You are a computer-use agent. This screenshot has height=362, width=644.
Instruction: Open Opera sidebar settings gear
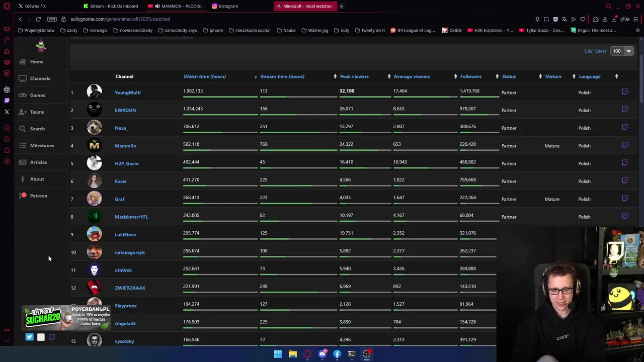(7, 161)
